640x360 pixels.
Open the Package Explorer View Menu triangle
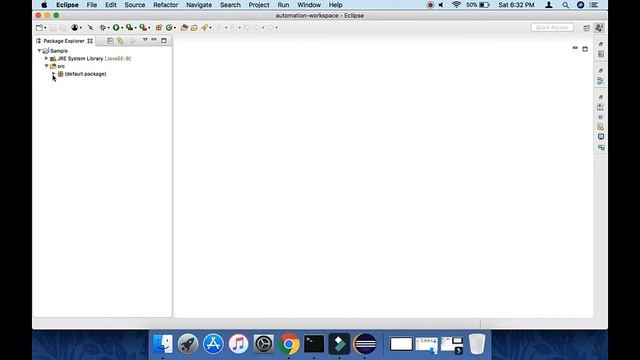tap(145, 40)
